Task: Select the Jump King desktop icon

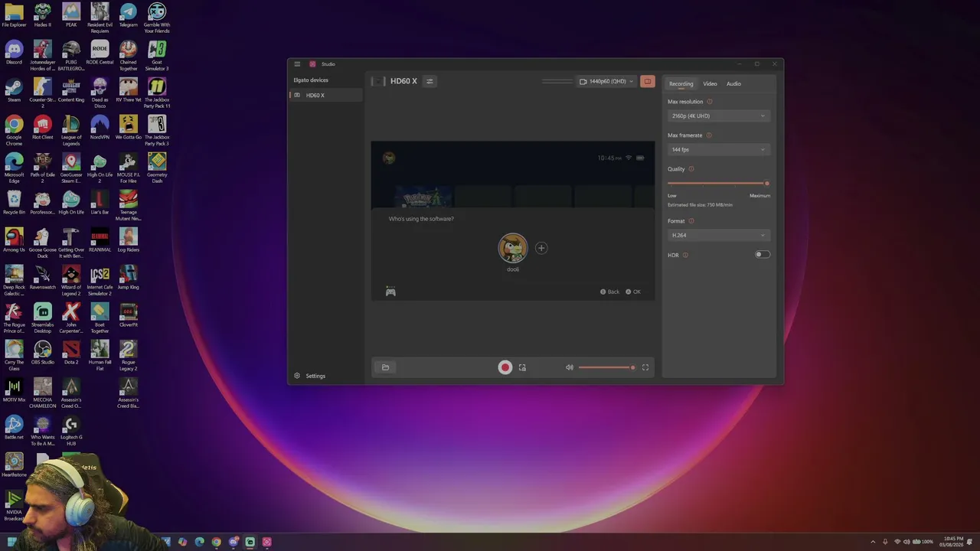Action: [129, 278]
